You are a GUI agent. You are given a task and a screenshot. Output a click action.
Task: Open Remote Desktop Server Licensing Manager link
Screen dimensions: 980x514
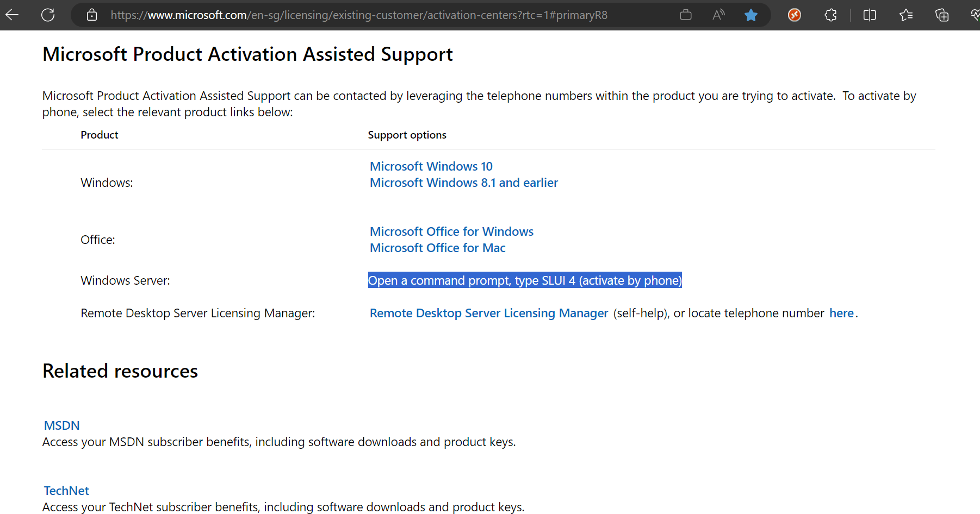coord(489,313)
